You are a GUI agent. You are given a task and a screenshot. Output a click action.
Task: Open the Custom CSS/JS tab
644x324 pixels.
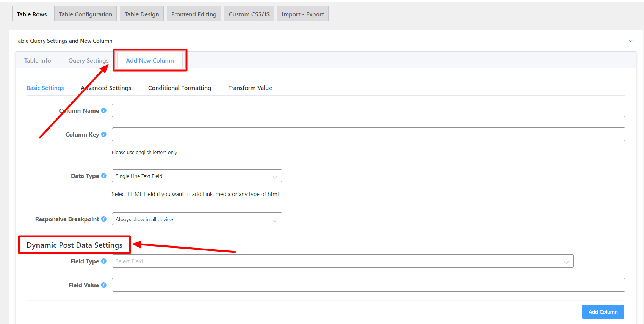pyautogui.click(x=249, y=14)
